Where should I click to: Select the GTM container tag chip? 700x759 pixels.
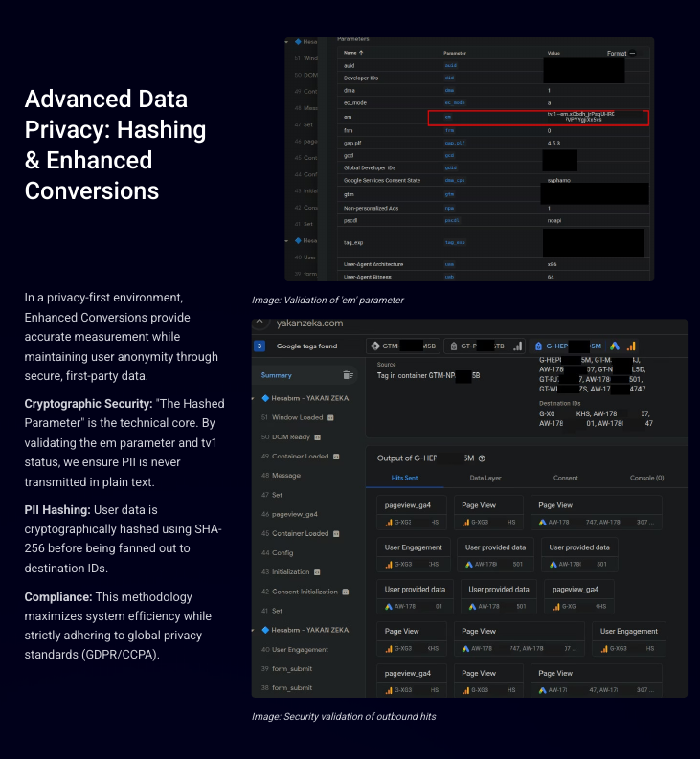pyautogui.click(x=403, y=346)
